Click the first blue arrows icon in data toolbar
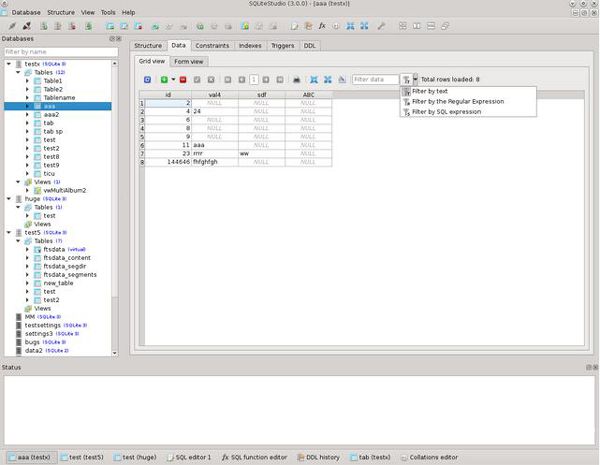This screenshot has width=600, height=465. (x=314, y=80)
